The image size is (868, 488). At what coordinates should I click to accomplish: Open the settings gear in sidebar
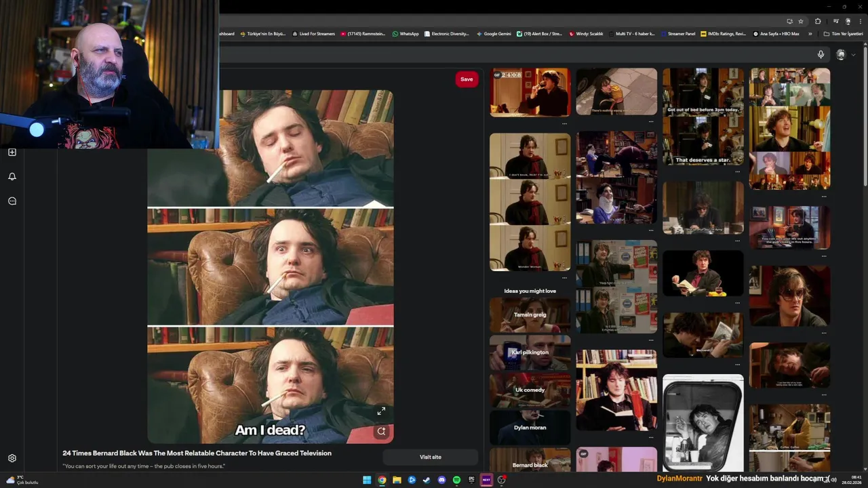click(12, 458)
